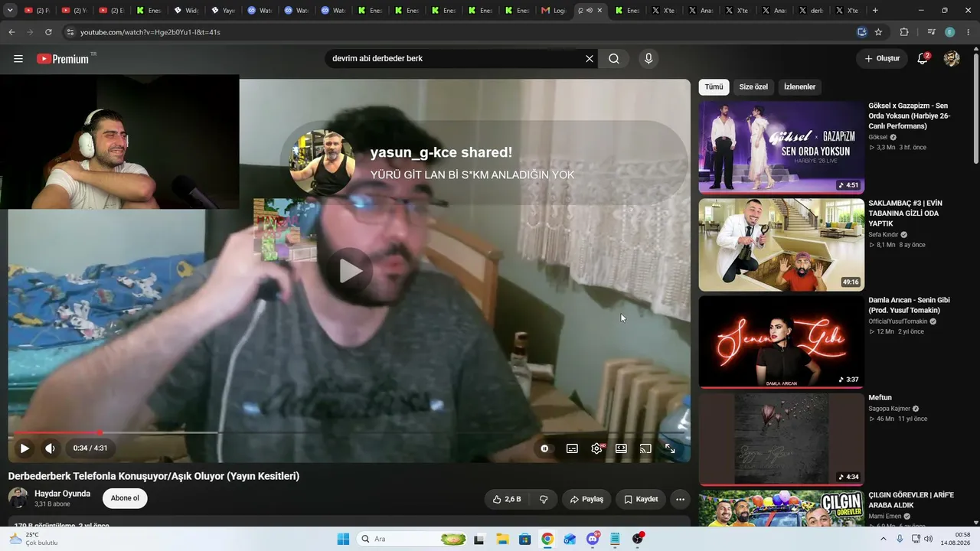Reload the page in the browser
Screen dimensions: 980x551
click(48, 32)
